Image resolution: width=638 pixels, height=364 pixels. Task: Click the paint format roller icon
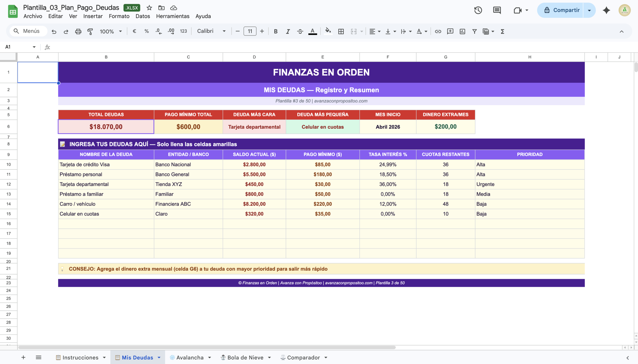90,31
